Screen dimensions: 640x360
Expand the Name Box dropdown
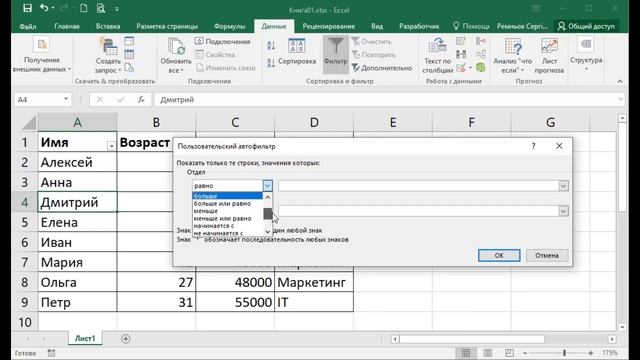coord(66,99)
